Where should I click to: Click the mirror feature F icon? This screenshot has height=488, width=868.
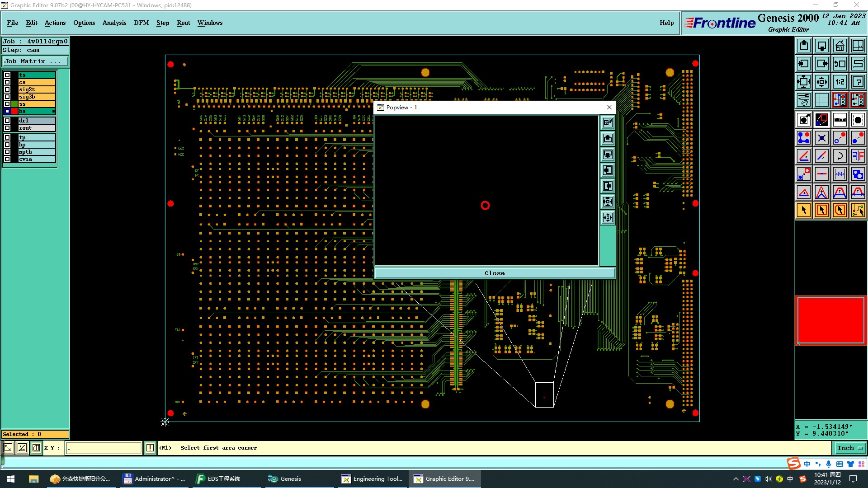[858, 156]
